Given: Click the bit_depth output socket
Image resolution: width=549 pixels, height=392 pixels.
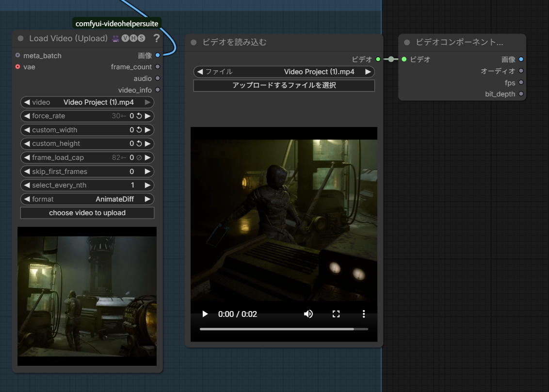Looking at the screenshot, I should pos(521,94).
